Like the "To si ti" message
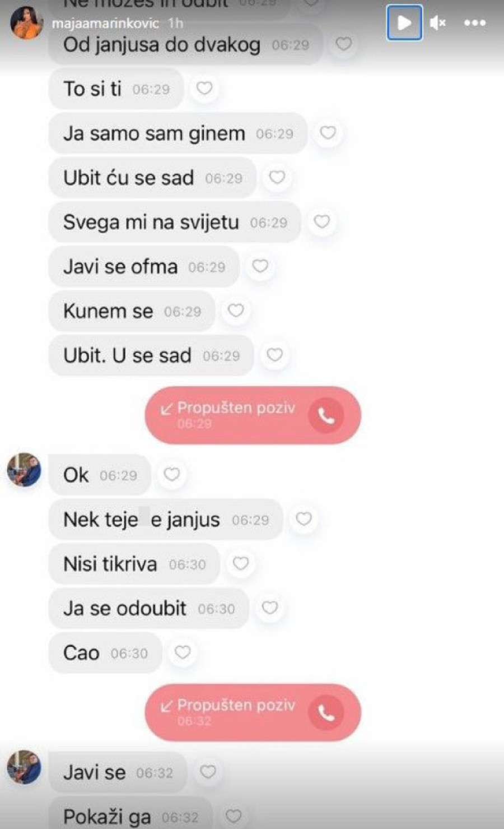This screenshot has width=504, height=829. tap(204, 89)
